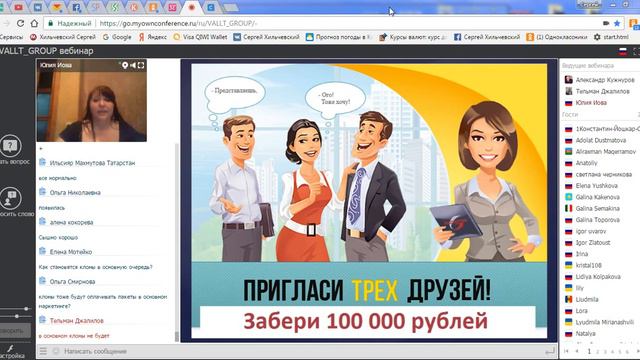This screenshot has width=640, height=360.
Task: Select chat author Елена Мотейко
Action: [x=71, y=252]
